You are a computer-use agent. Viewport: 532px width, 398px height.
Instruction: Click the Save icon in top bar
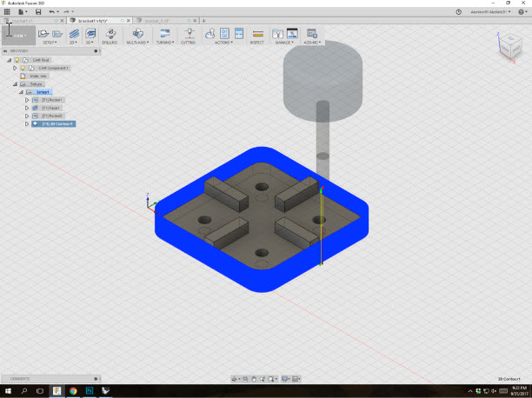pyautogui.click(x=37, y=11)
